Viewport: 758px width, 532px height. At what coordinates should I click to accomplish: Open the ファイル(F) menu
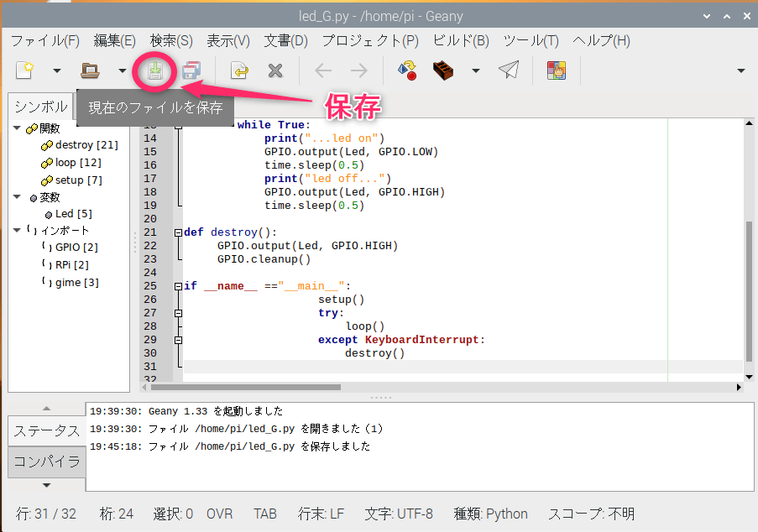tap(45, 40)
